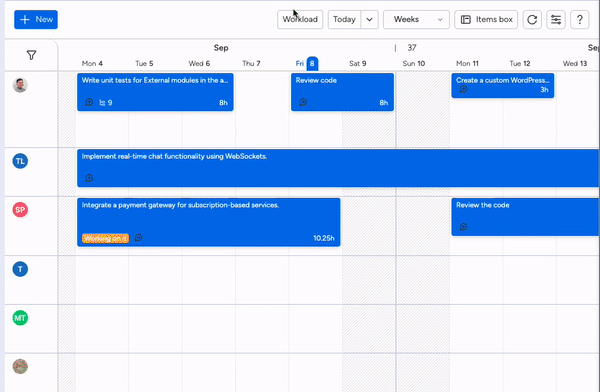Click the filter funnel icon
The height and width of the screenshot is (392, 600).
pos(31,55)
